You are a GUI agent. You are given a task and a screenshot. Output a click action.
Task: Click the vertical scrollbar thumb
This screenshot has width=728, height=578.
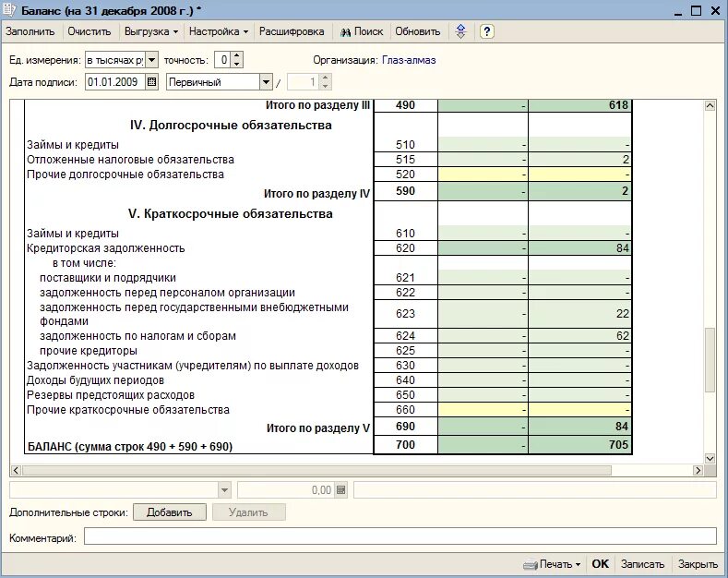(x=710, y=360)
